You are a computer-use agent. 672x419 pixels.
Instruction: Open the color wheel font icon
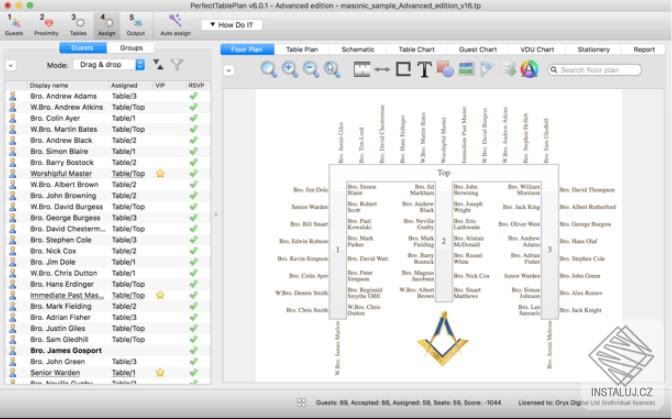[529, 69]
